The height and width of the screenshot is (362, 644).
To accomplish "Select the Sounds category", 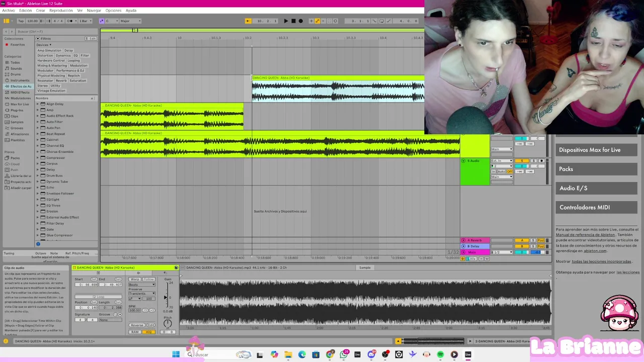I will 17,68.
